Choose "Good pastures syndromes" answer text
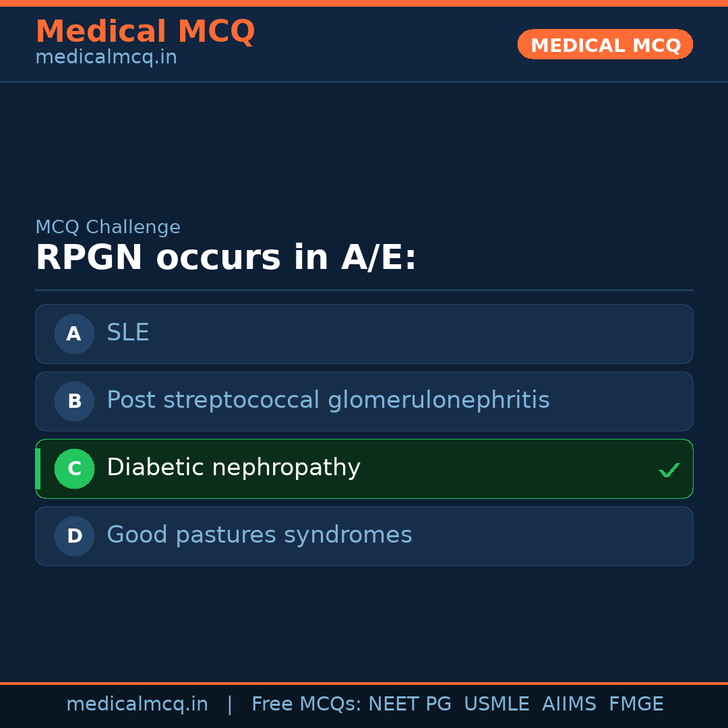Viewport: 728px width, 728px height. tap(259, 535)
